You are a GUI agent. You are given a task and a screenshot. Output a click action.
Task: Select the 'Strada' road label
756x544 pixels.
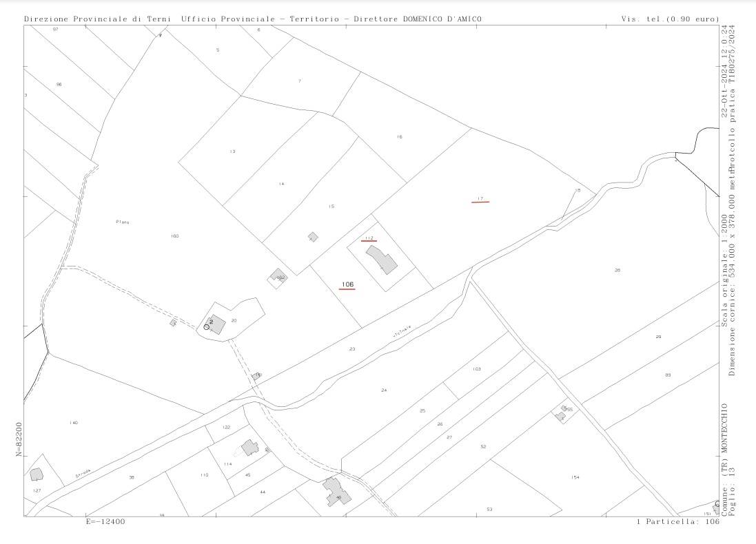(x=83, y=474)
